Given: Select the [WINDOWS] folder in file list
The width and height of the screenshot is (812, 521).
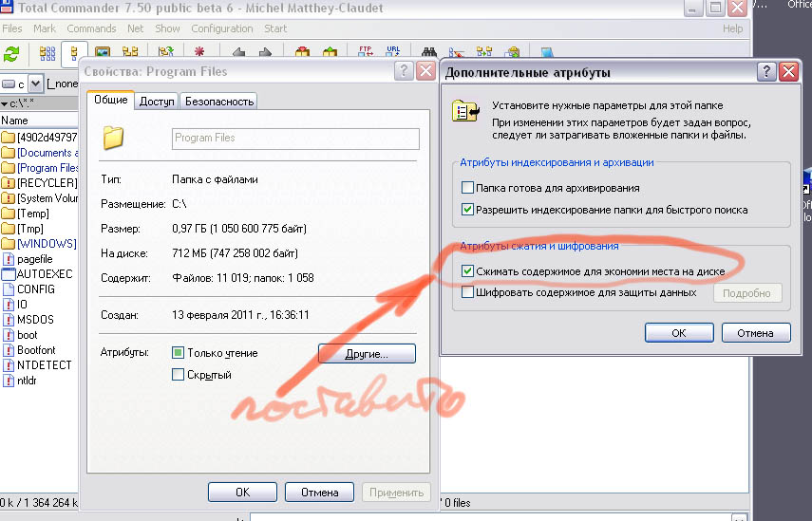Looking at the screenshot, I should coord(39,244).
